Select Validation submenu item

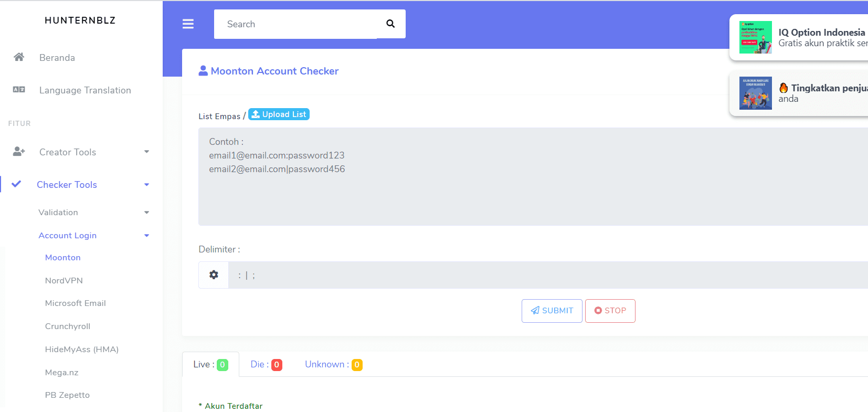click(x=58, y=213)
